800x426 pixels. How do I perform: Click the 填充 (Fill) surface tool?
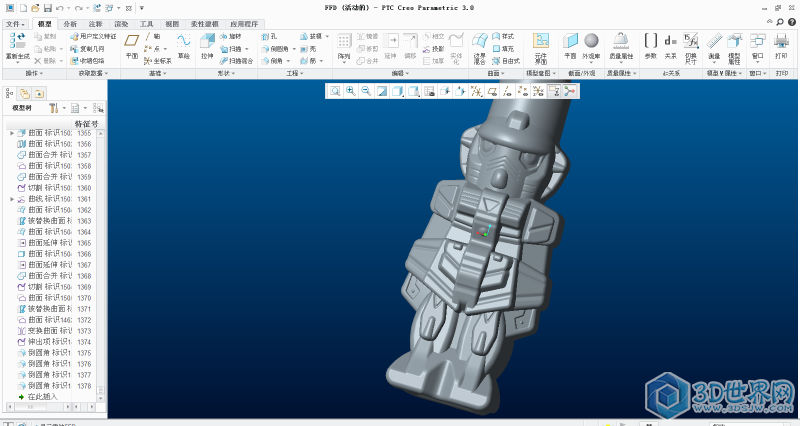[x=503, y=48]
